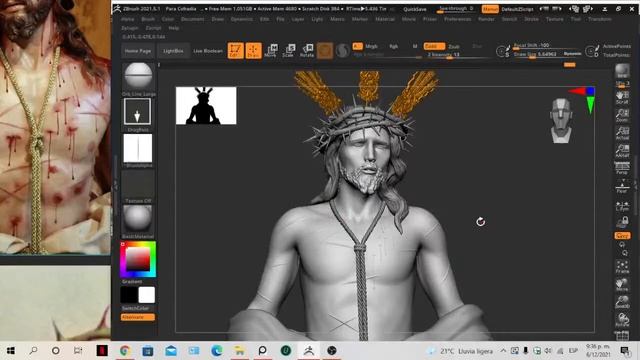Viewport: 640px width, 360px height.
Task: Toggle the Zadd button
Action: (434, 46)
